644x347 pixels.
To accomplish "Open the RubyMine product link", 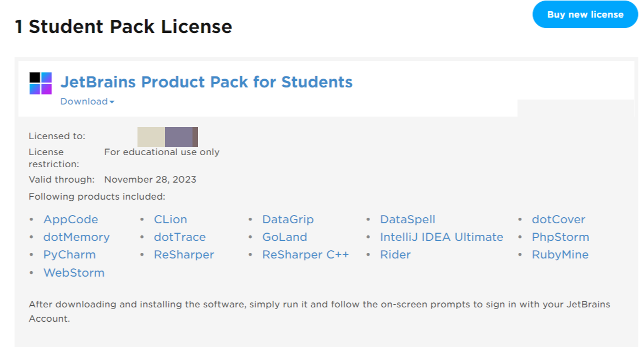I will click(560, 255).
